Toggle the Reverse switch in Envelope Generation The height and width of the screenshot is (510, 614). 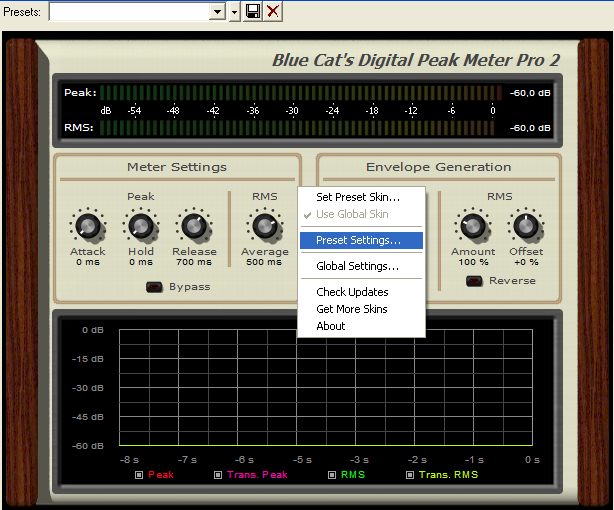point(474,281)
